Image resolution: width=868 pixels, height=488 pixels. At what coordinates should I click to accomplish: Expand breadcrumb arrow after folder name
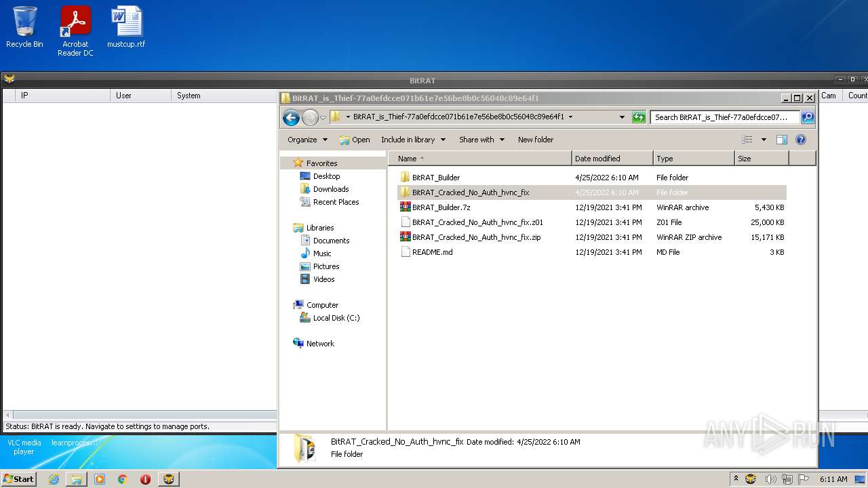[x=570, y=117]
